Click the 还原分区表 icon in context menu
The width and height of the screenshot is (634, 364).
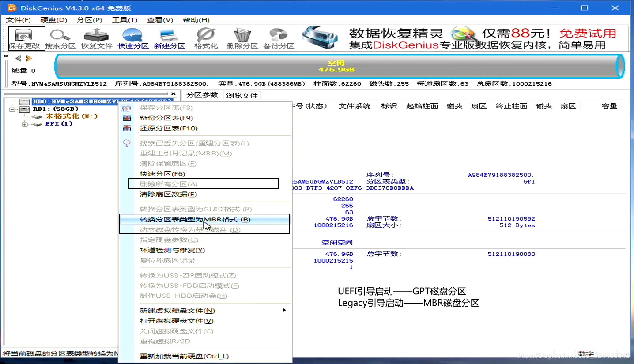127,128
